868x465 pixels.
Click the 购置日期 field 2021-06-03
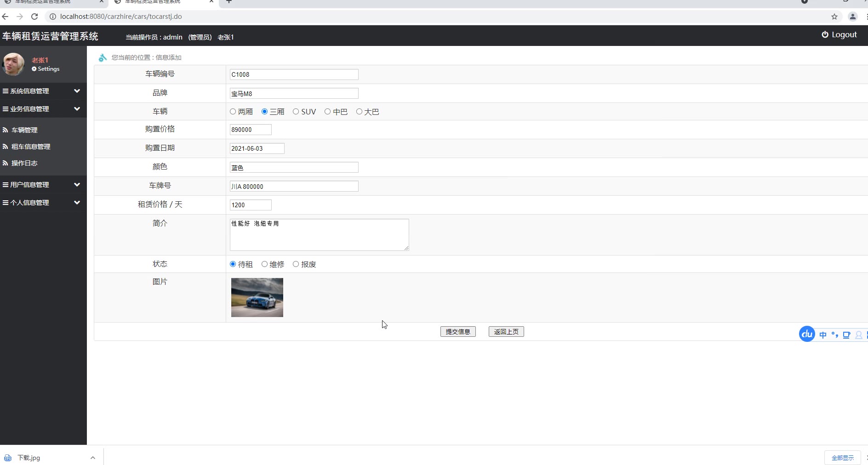pos(257,148)
